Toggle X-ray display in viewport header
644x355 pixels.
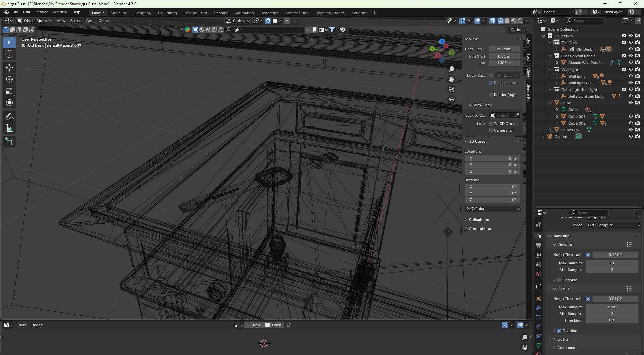pos(492,21)
